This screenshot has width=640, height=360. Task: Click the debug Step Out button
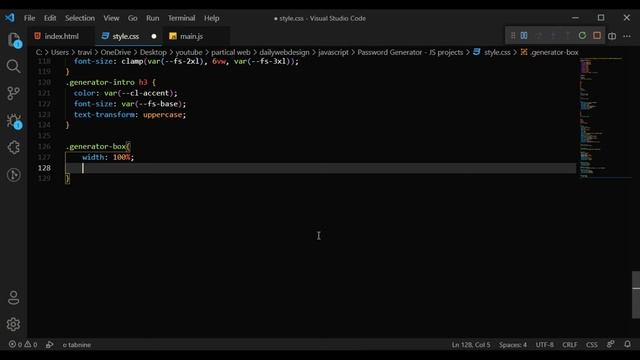568,36
